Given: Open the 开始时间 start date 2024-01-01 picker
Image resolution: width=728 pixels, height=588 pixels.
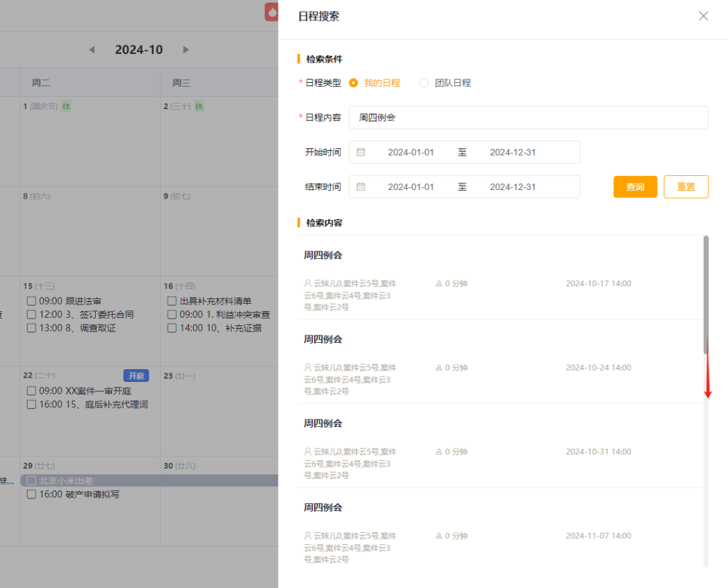Looking at the screenshot, I should [x=411, y=152].
